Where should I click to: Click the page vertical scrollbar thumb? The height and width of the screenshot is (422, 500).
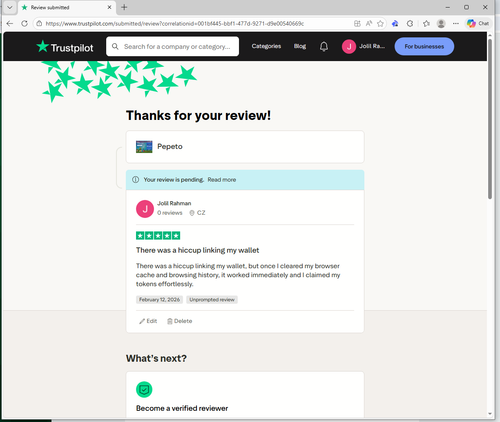pos(490,119)
